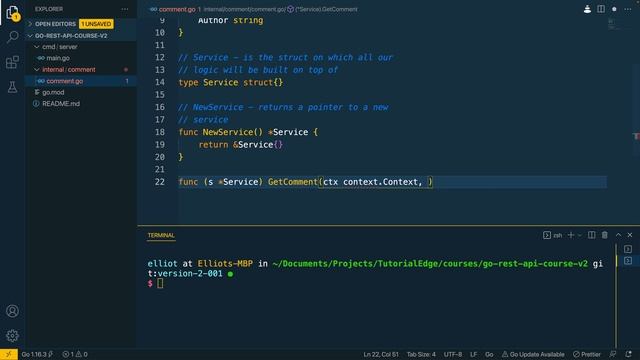Screen dimensions: 640x360
Task: Kill the terminal with trash icon
Action: [x=604, y=235]
